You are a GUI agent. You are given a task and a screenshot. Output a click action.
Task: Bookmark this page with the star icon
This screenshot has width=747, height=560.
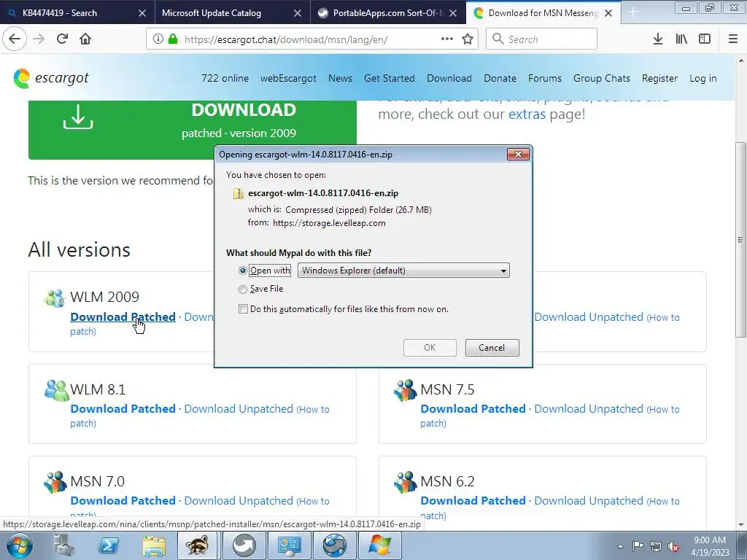point(468,39)
